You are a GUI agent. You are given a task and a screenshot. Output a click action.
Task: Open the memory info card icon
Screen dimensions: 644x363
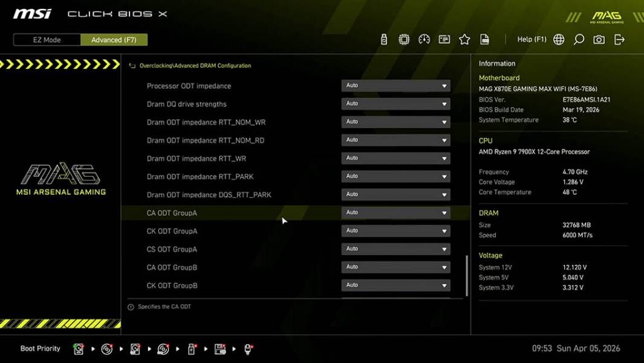coord(444,39)
